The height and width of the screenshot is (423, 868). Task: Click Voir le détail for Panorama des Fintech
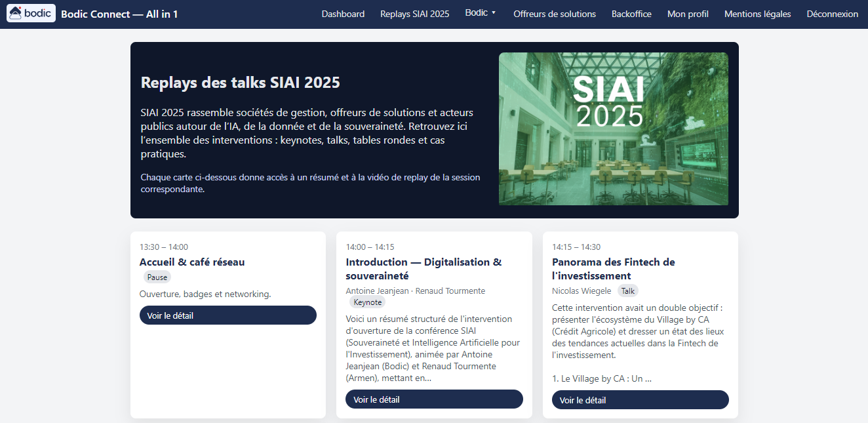click(640, 399)
